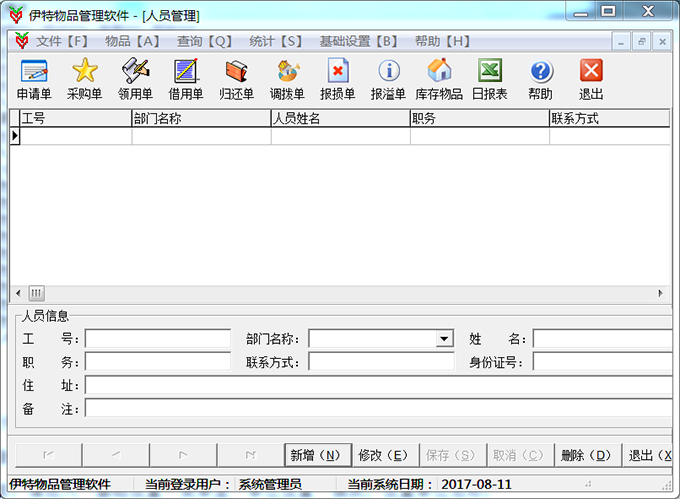The image size is (680, 499).
Task: Expand the 部门名称 dropdown arrow
Action: tap(444, 339)
